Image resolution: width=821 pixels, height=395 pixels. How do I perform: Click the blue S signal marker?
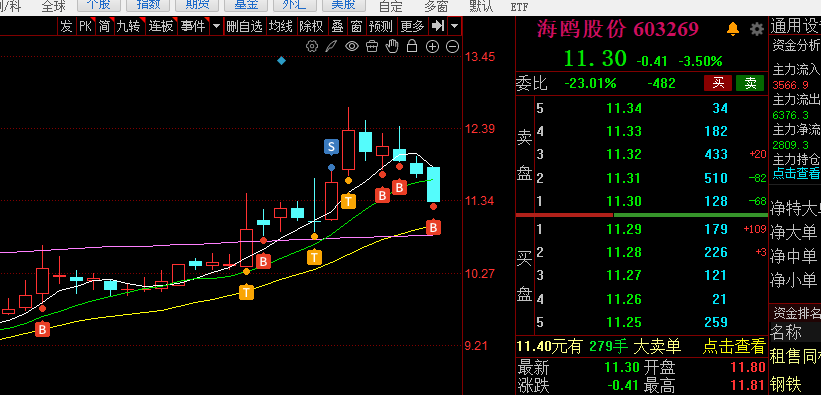pyautogui.click(x=331, y=147)
